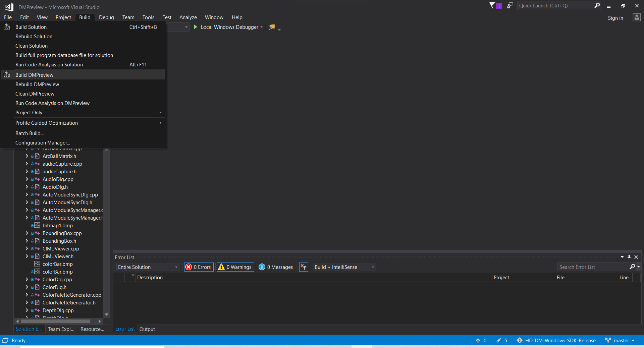Click the notifications flag icon

pos(493,5)
